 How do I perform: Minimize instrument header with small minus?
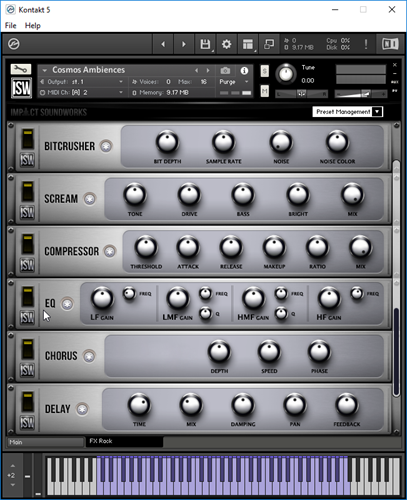click(395, 73)
